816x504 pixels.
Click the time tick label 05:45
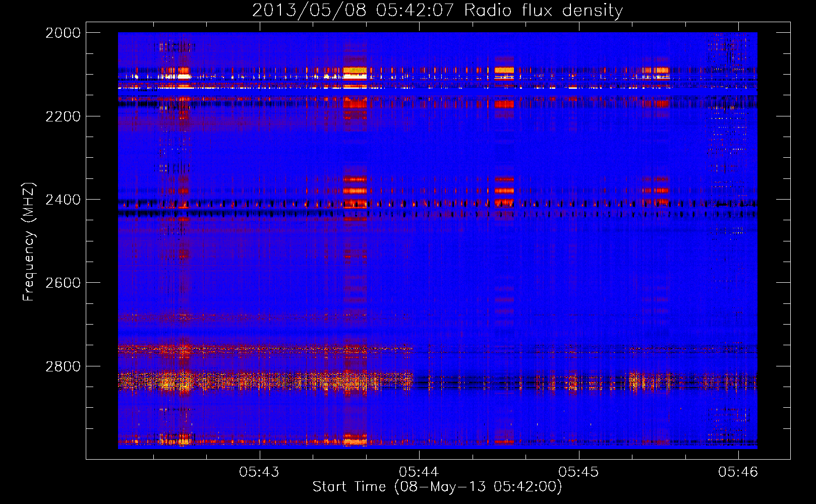pos(578,472)
